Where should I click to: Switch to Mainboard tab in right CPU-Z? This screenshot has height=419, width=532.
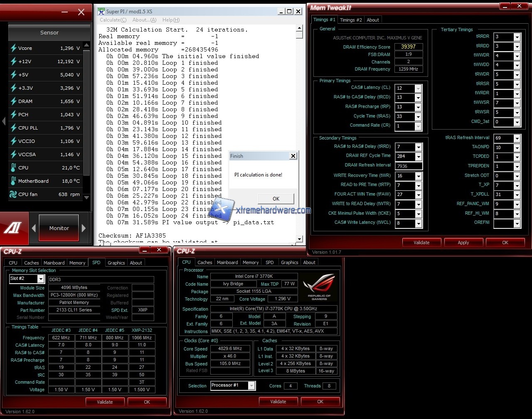227,262
